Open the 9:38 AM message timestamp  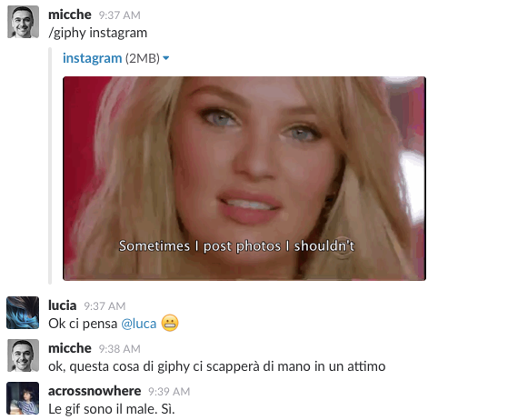pos(120,348)
